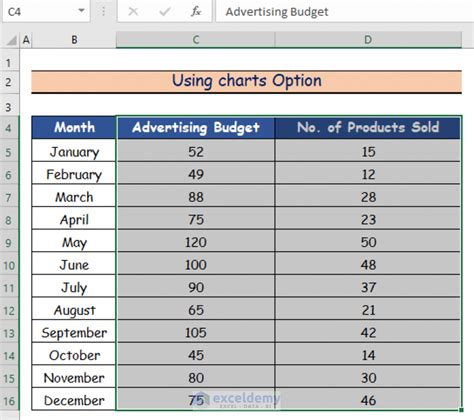Click the Select All corner triangle
This screenshot has width=474, height=420.
12,41
